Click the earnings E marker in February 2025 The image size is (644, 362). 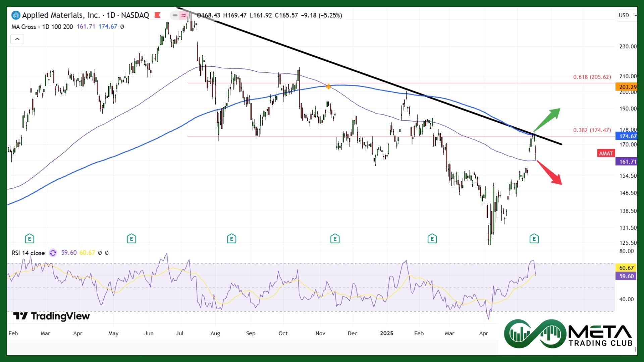coord(432,239)
